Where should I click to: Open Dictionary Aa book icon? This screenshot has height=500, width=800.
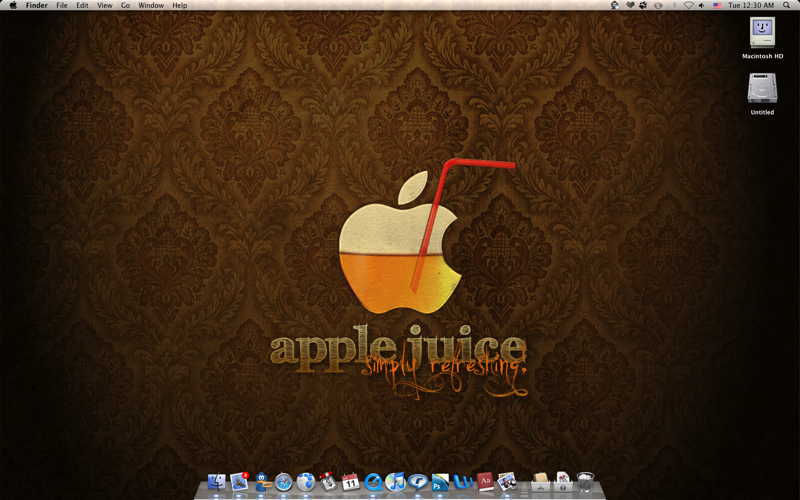tap(485, 482)
